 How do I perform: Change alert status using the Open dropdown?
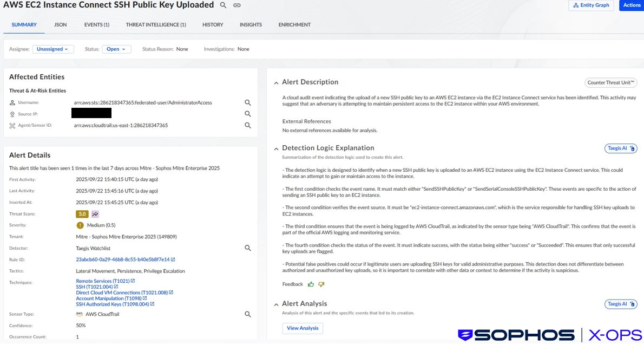pyautogui.click(x=116, y=49)
